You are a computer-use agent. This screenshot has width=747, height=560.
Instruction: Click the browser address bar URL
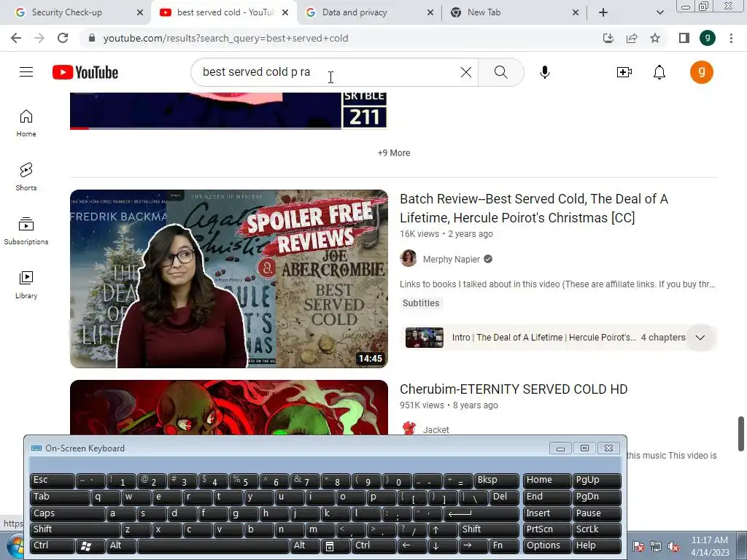(226, 38)
